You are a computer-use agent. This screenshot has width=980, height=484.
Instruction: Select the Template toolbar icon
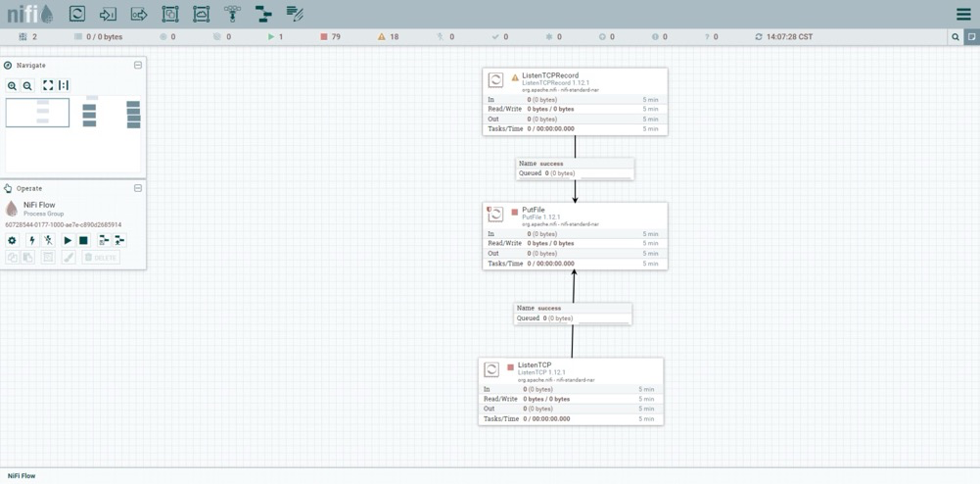coord(263,14)
